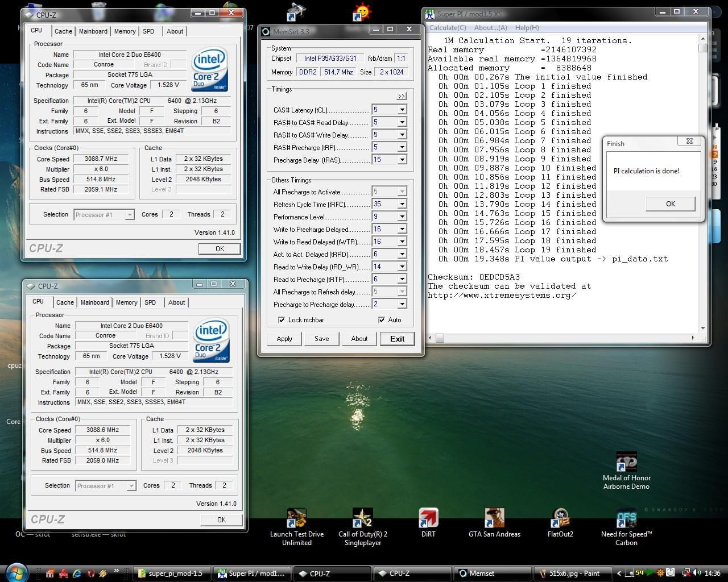Toggle the Auto checkbox in MemSet
This screenshot has width=728, height=582.
(382, 320)
